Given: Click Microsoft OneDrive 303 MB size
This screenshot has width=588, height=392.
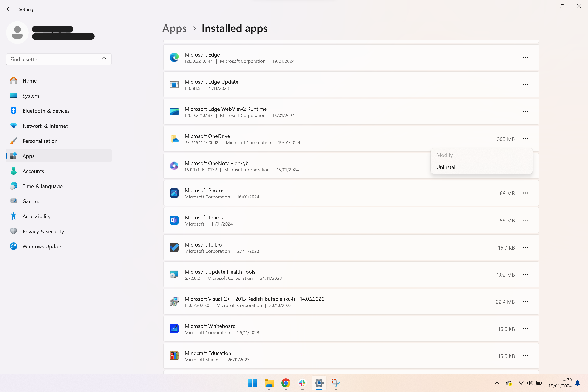Looking at the screenshot, I should [x=505, y=139].
